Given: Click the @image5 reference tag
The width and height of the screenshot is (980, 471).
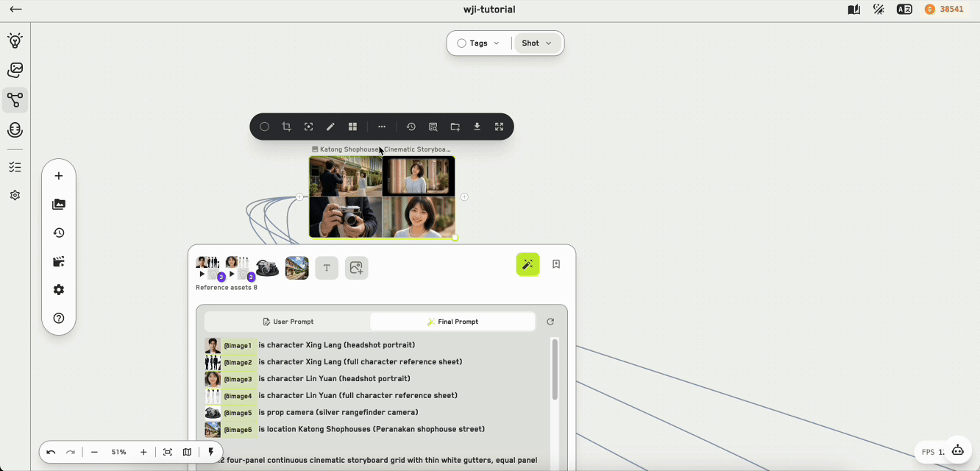Looking at the screenshot, I should point(238,413).
